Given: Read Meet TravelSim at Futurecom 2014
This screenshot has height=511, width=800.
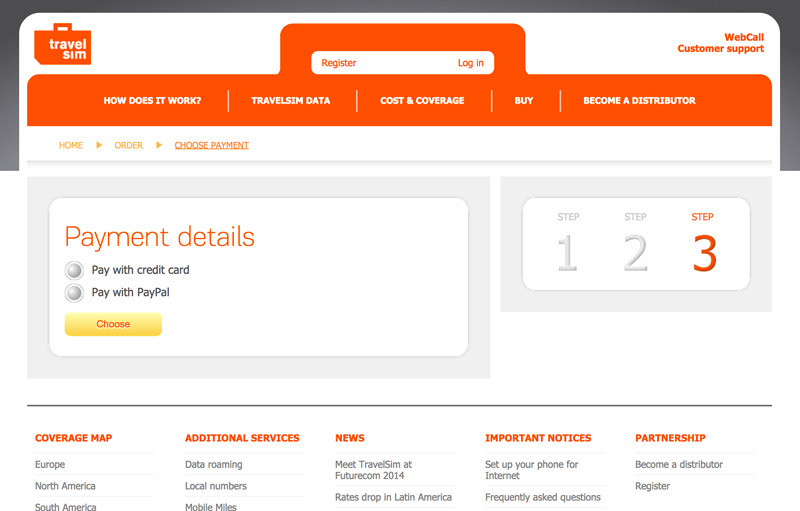Looking at the screenshot, I should tap(373, 470).
